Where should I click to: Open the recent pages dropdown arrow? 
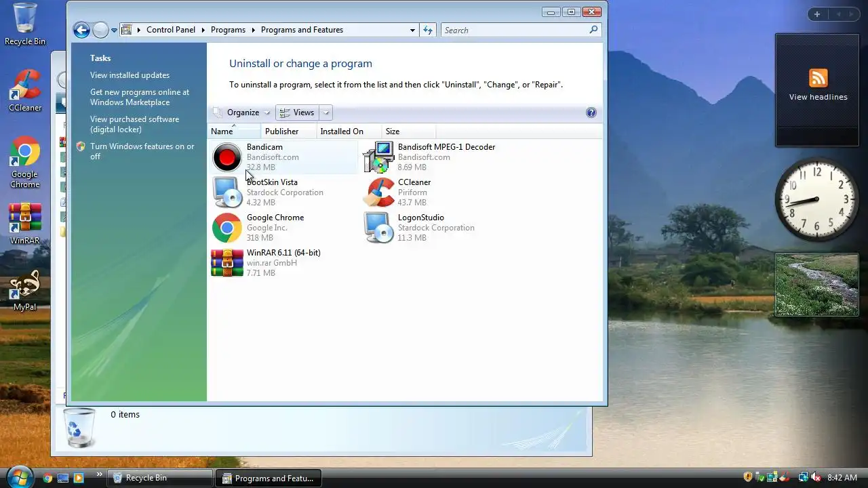[114, 30]
